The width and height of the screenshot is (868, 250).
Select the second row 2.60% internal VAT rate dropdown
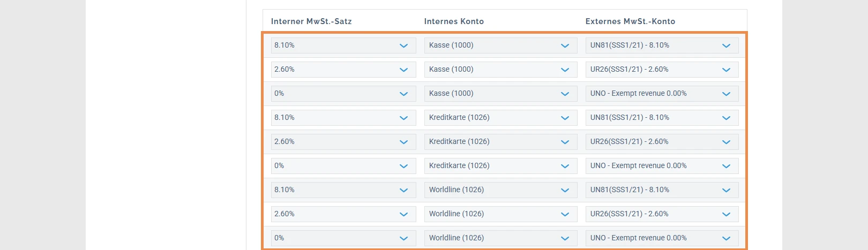pyautogui.click(x=343, y=70)
